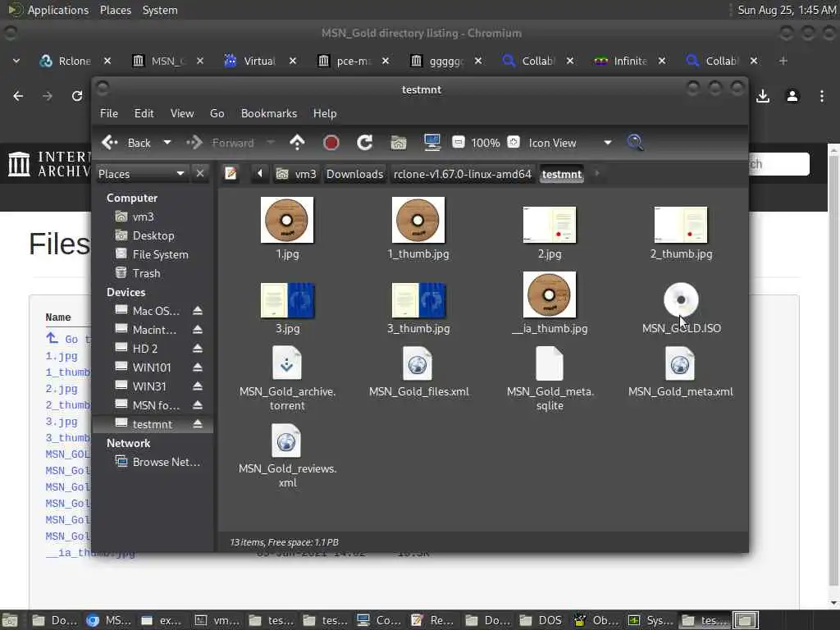Open the File menu
Screen dimensions: 840x630
109,113
